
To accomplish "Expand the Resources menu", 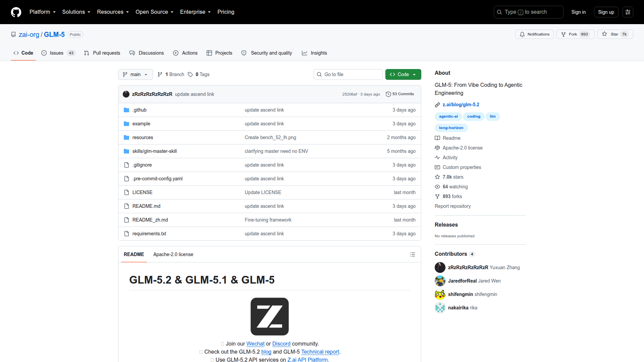I will [x=113, y=12].
